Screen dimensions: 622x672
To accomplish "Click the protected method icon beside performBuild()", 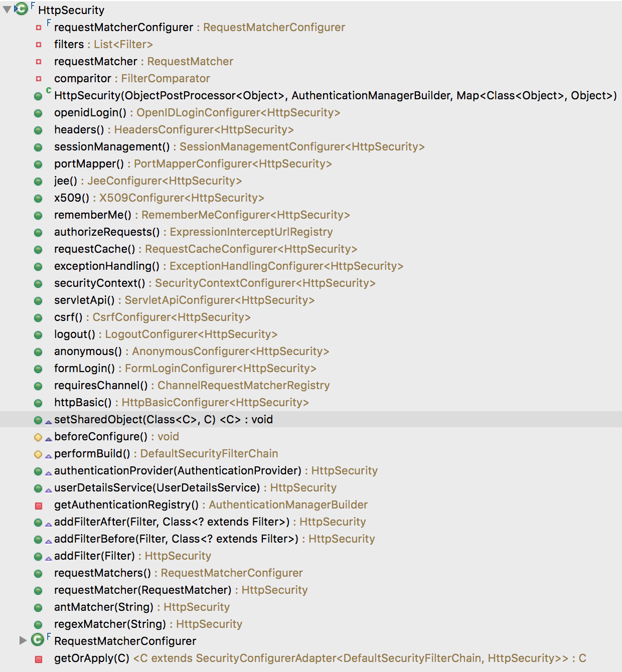I will pos(38,453).
